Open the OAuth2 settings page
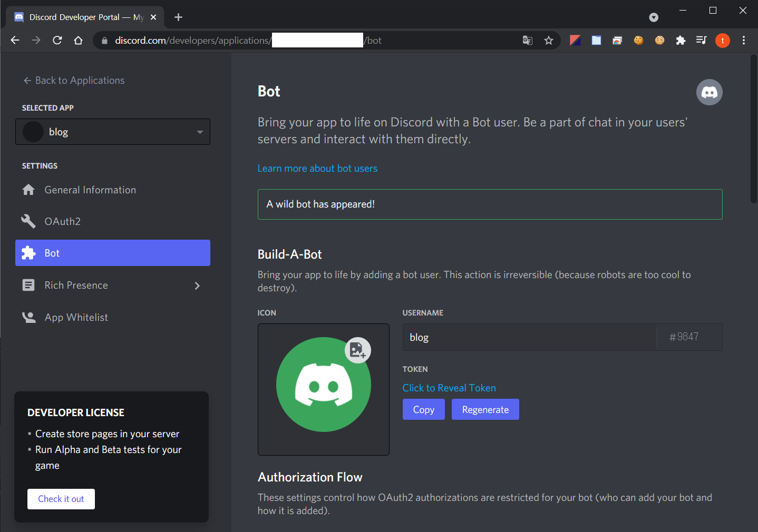758x532 pixels. (x=113, y=222)
